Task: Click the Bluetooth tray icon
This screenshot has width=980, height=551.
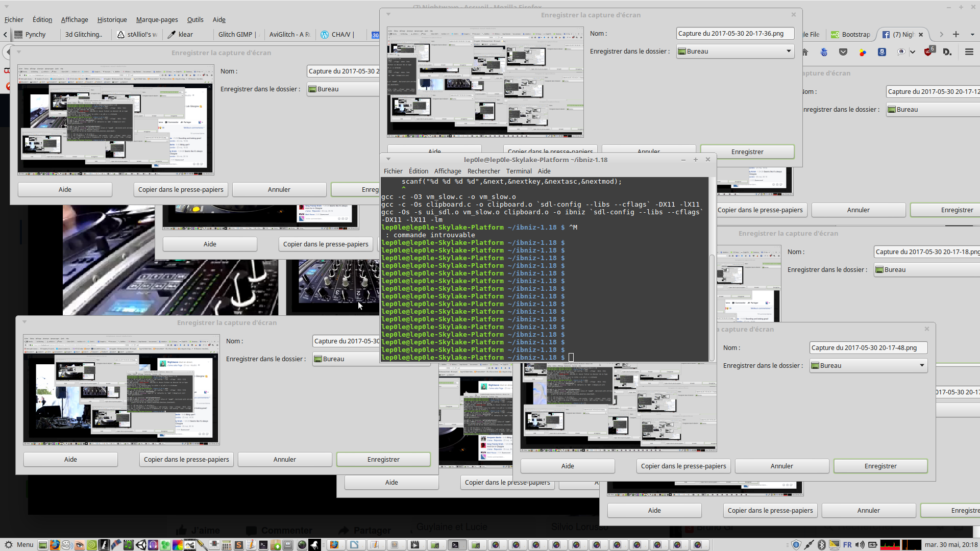Action: click(821, 545)
